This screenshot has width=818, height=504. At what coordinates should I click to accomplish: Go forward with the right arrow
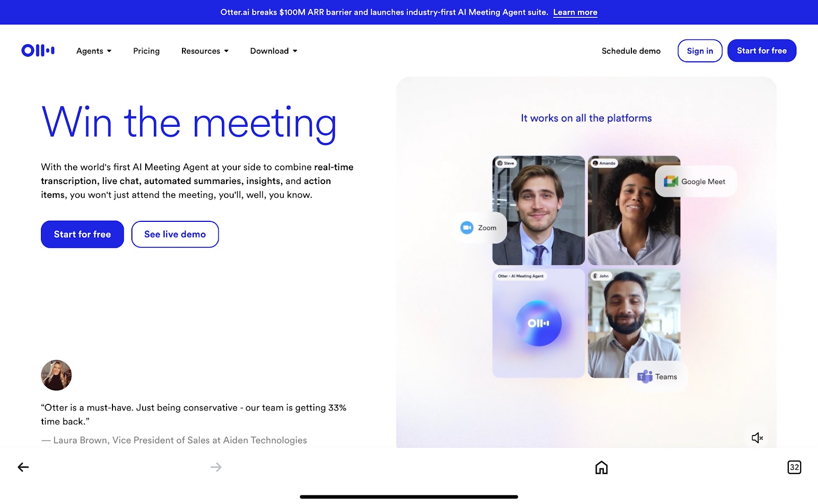point(216,467)
